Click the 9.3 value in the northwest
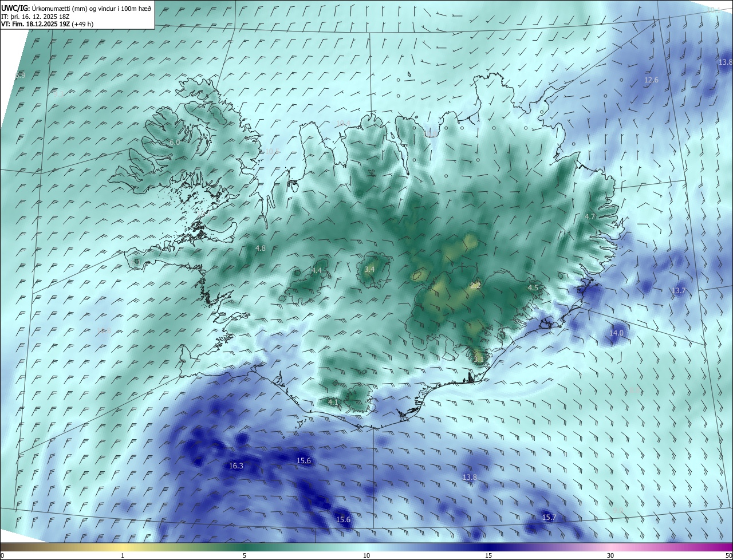Viewport: 733px width, 560px height. point(58,93)
